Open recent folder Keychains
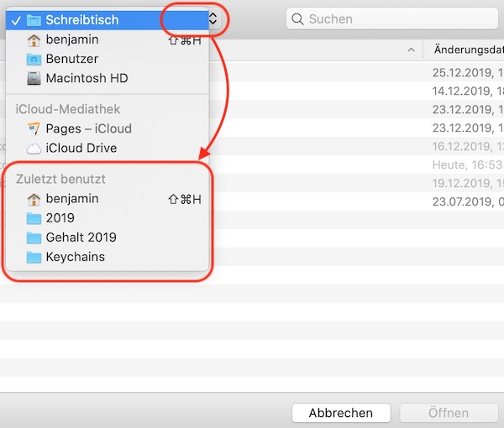This screenshot has width=504, height=428. tap(108, 257)
